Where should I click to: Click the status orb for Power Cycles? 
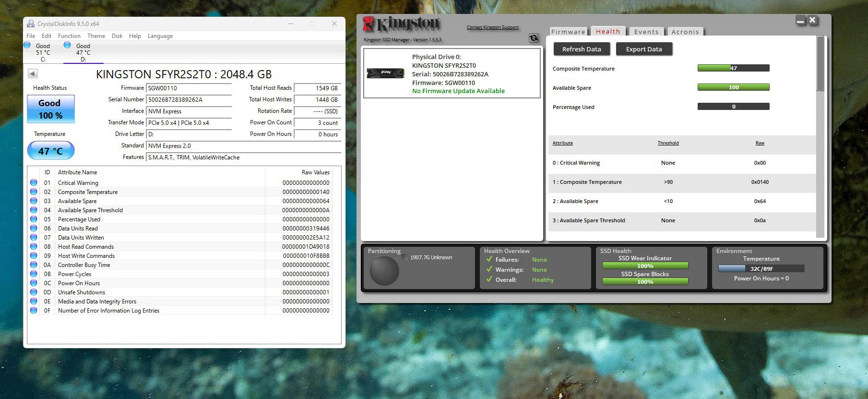(x=34, y=274)
